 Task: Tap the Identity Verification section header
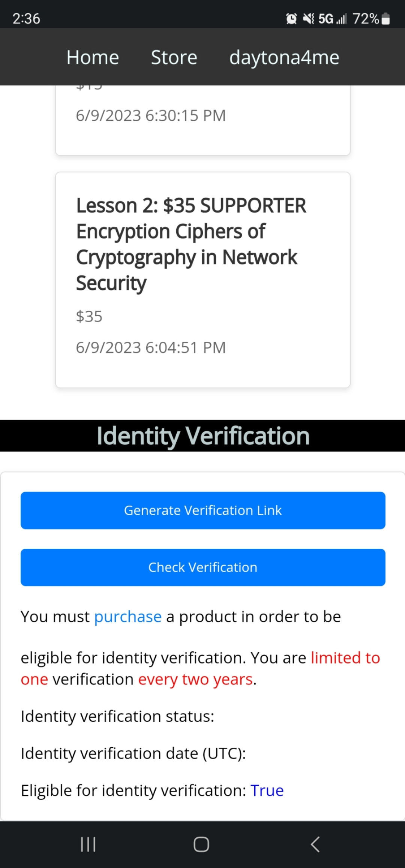tap(203, 436)
